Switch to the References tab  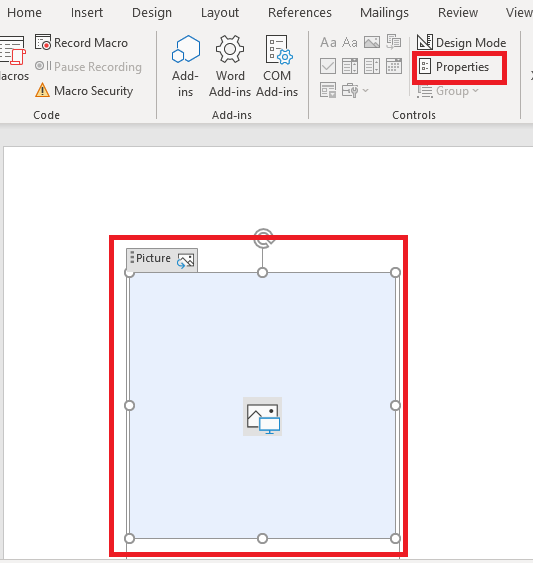click(300, 13)
